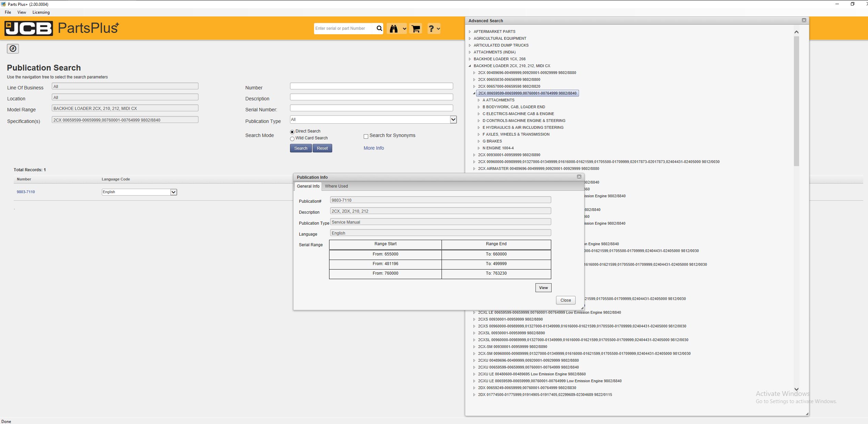868x424 pixels.
Task: Click the help question mark icon
Action: click(x=431, y=28)
